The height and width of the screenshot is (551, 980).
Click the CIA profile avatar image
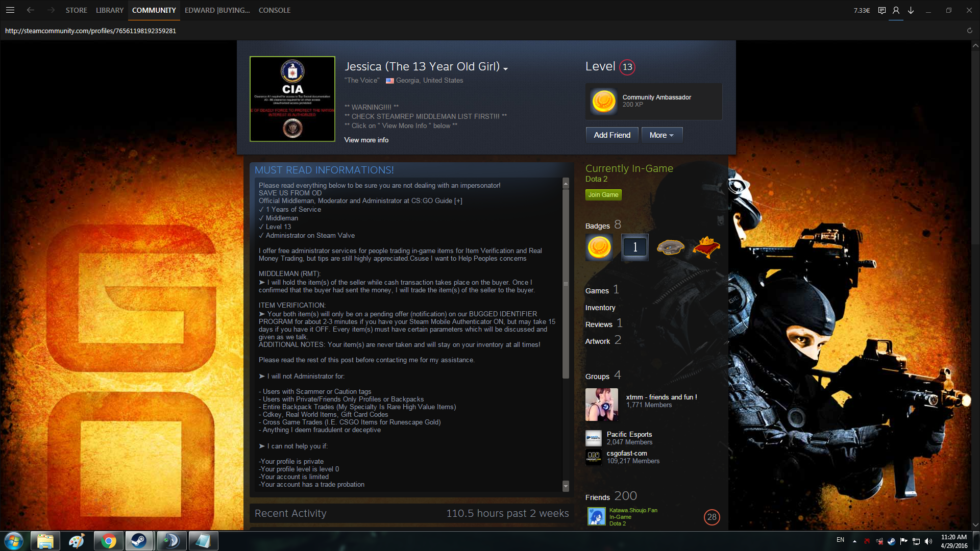click(x=292, y=99)
